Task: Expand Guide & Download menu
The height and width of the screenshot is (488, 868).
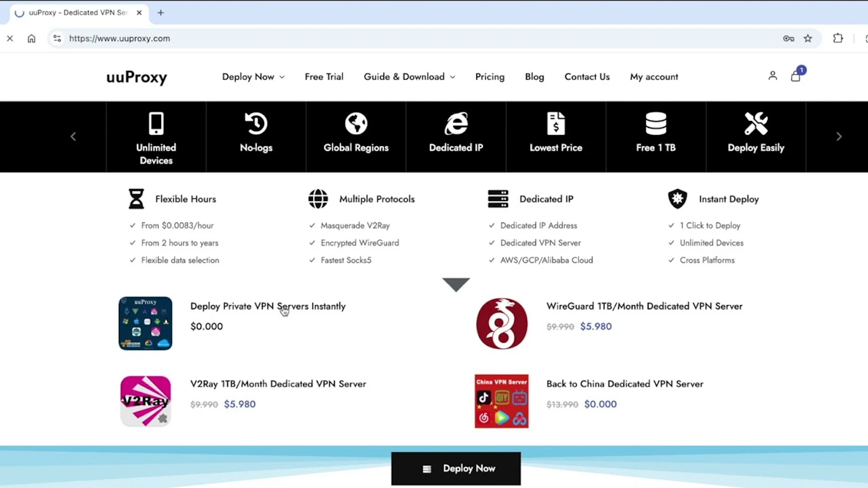Action: (x=410, y=77)
